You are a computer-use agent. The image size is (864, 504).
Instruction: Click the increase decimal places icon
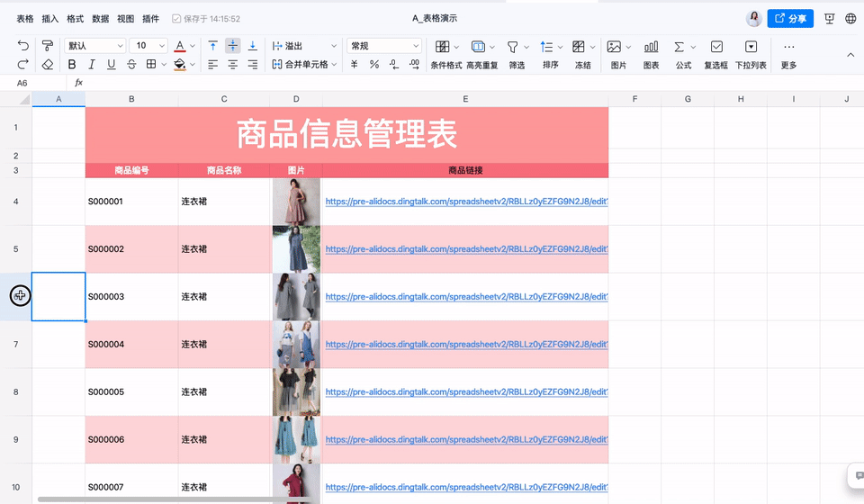[x=414, y=65]
